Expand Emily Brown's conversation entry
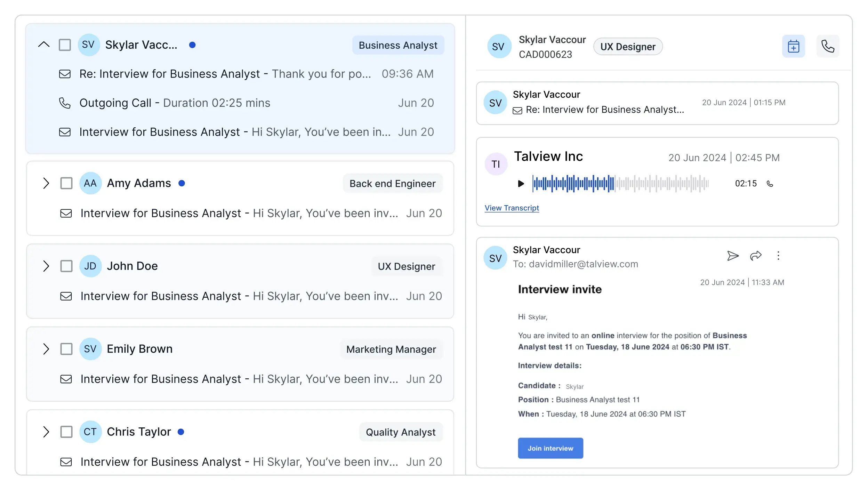Image resolution: width=868 pixels, height=490 pixels. (x=46, y=349)
